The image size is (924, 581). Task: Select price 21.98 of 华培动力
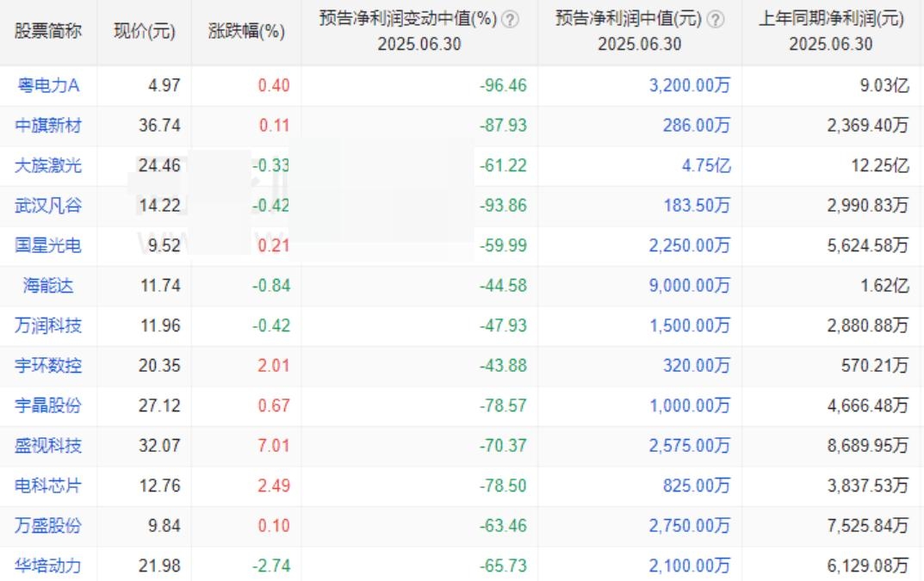coord(159,566)
